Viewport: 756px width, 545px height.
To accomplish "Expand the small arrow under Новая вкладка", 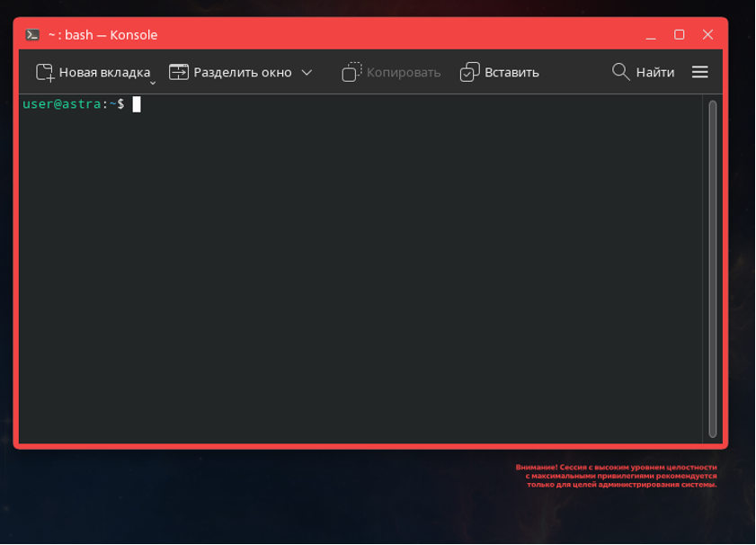I will point(153,83).
